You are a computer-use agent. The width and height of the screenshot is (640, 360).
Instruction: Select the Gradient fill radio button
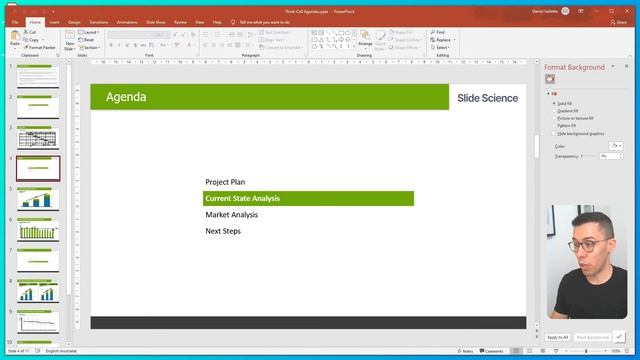pos(554,111)
